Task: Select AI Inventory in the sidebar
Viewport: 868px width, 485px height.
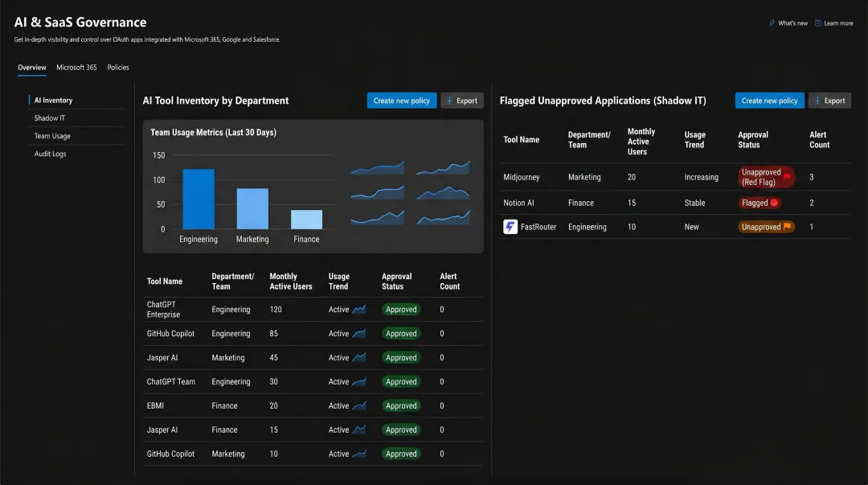Action: tap(53, 101)
